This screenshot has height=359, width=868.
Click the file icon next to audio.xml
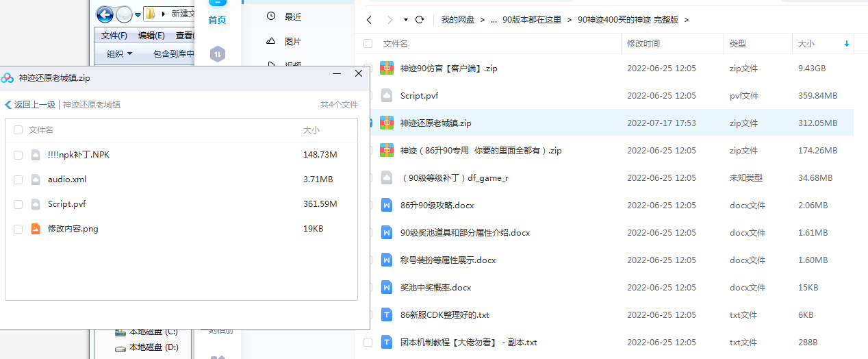click(36, 179)
